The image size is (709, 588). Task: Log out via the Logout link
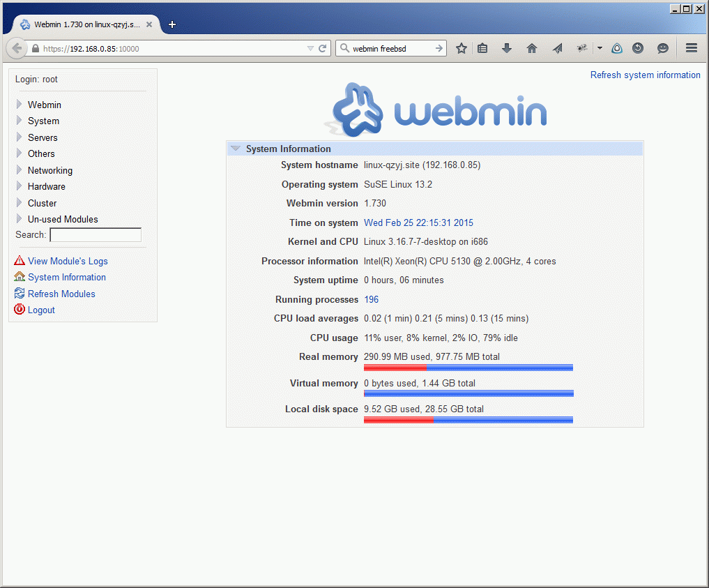click(x=41, y=310)
